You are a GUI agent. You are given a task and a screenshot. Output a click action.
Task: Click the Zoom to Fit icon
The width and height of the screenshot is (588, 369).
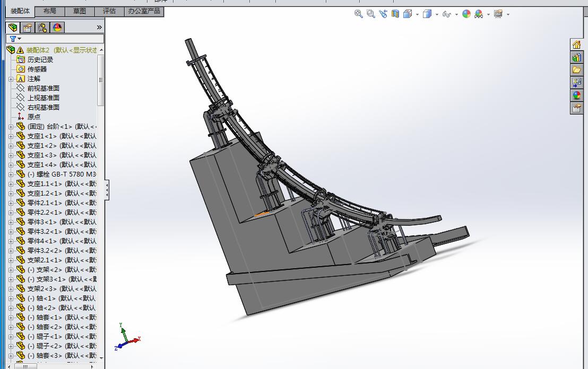coord(359,14)
